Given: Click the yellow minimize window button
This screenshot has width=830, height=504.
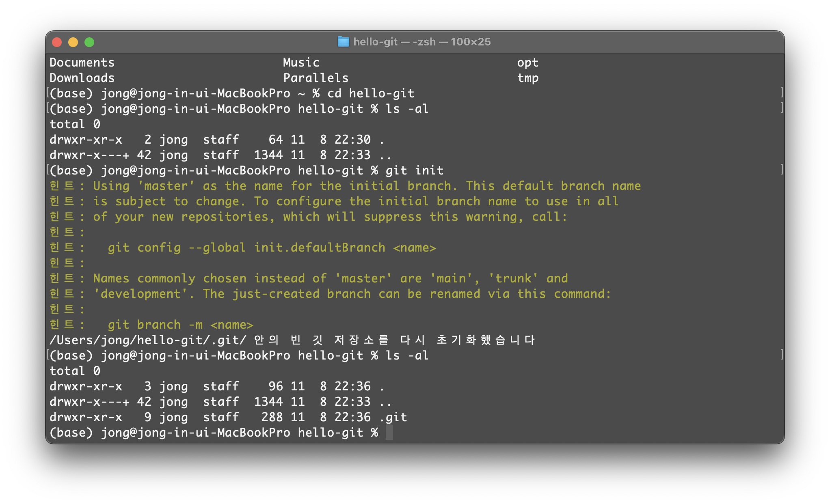Looking at the screenshot, I should tap(73, 42).
